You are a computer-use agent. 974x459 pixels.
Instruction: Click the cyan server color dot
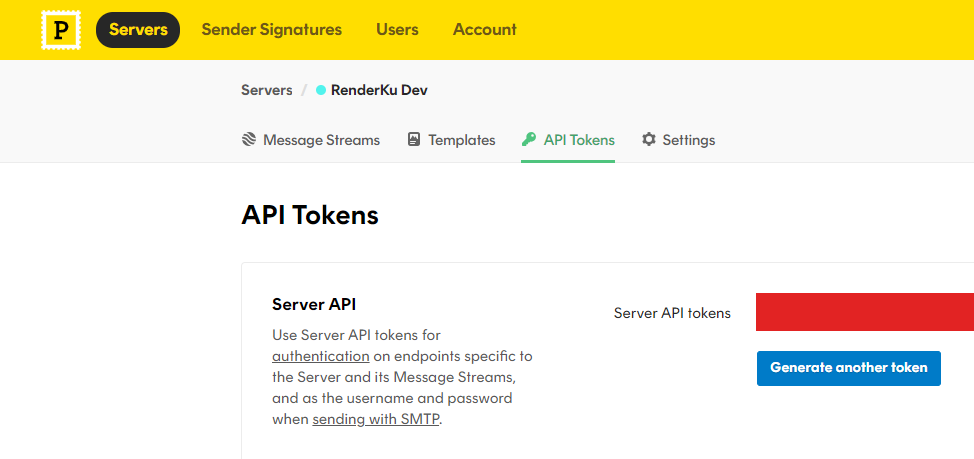click(321, 90)
